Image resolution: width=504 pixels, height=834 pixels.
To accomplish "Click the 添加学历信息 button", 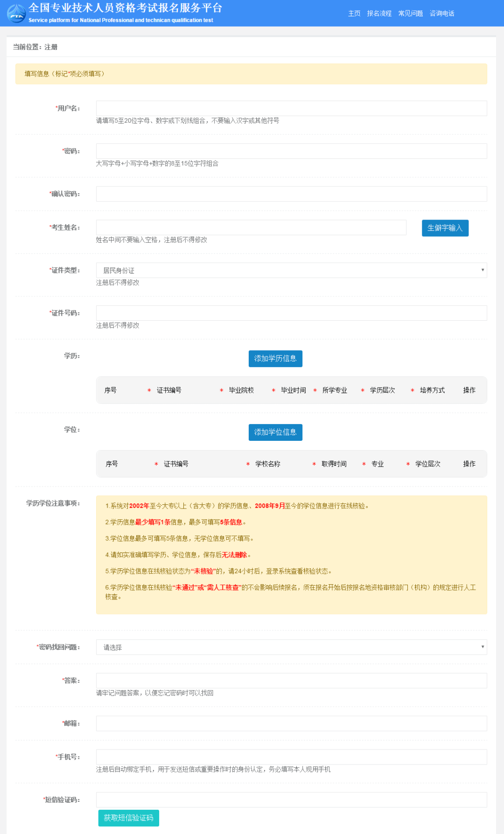I will pos(275,359).
